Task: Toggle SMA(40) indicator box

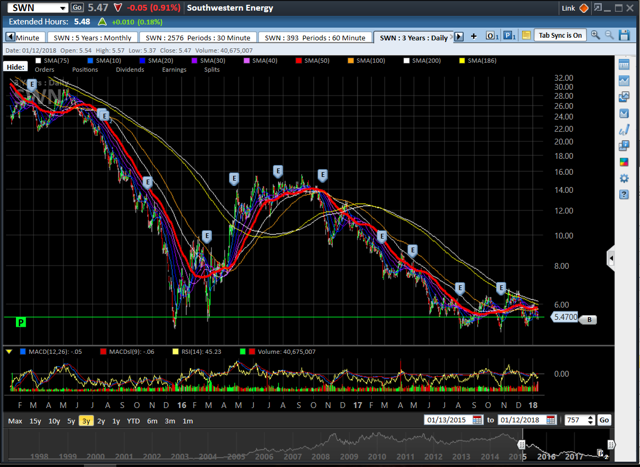Action: 247,60
